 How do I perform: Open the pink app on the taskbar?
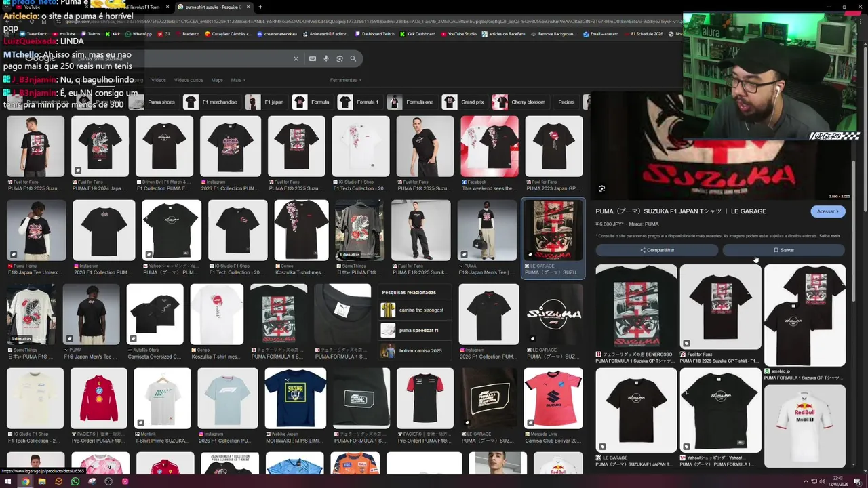coord(125,481)
